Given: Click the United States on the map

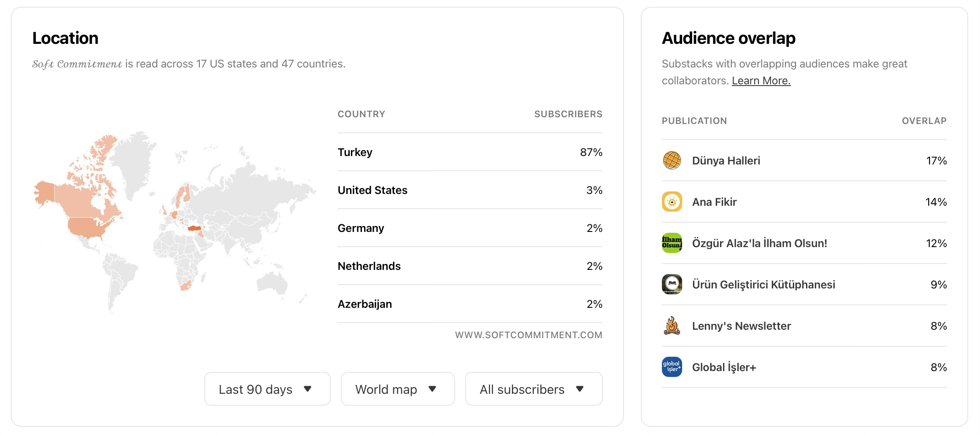Looking at the screenshot, I should point(86,228).
